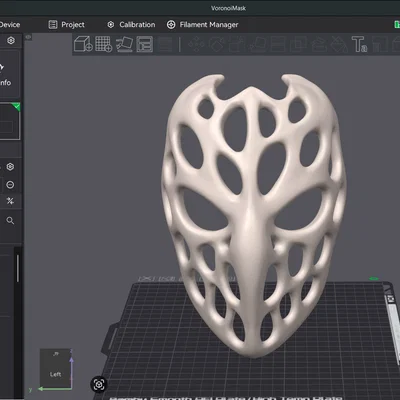Arrange all objects on the plate
The height and width of the screenshot is (400, 400).
[145, 44]
